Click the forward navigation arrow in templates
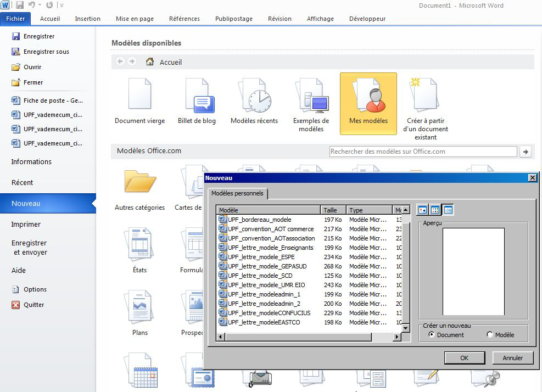 (x=132, y=61)
